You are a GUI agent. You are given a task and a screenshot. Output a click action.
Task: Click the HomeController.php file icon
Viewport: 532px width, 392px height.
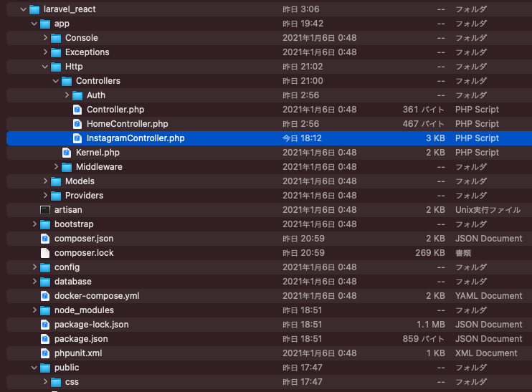pos(77,124)
